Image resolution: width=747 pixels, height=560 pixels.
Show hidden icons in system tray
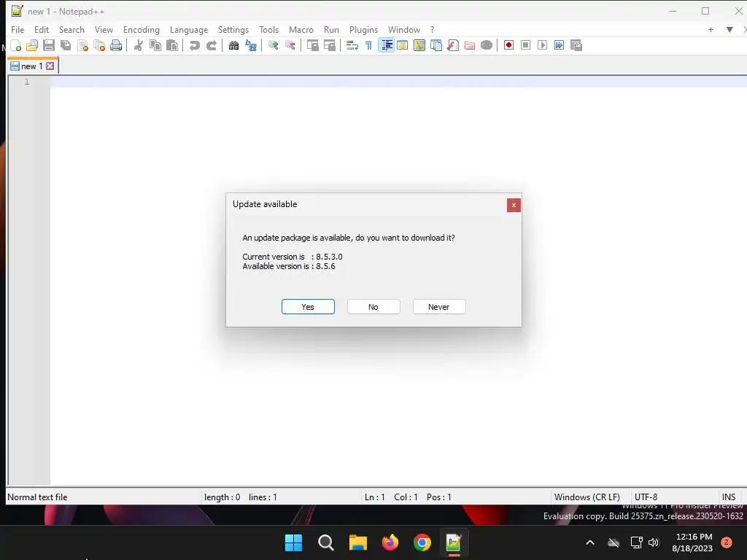pyautogui.click(x=589, y=542)
